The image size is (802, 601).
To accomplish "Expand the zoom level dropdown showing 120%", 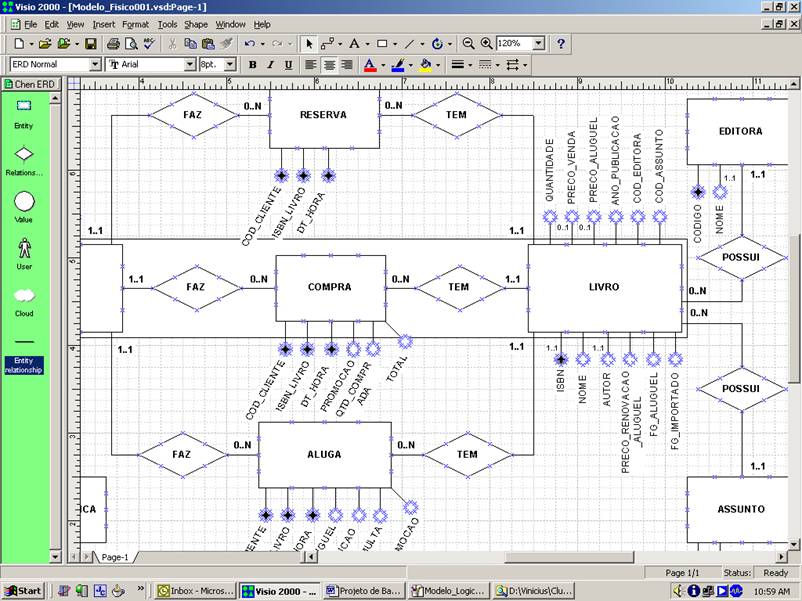I will (x=537, y=43).
